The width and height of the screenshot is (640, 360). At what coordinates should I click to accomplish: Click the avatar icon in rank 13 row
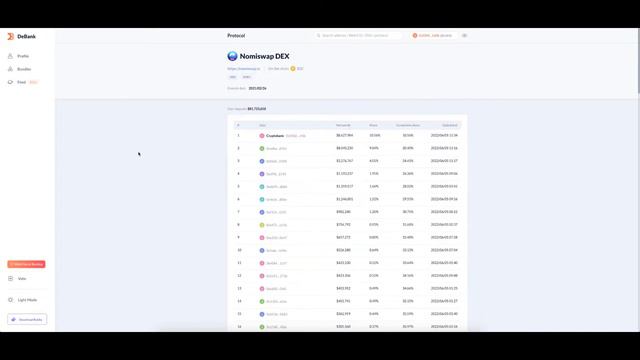tap(262, 289)
